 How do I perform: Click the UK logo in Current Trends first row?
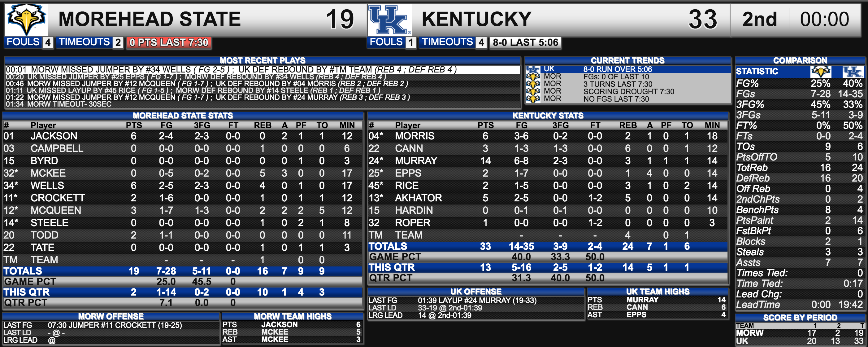click(533, 69)
